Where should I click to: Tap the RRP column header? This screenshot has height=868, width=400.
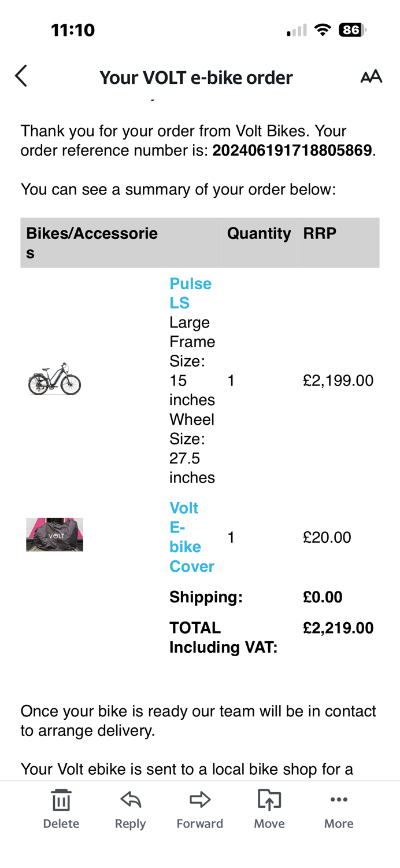[320, 234]
